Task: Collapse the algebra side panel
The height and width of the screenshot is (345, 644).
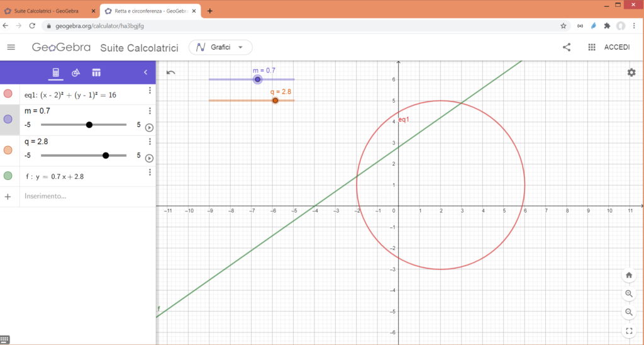Action: [x=145, y=72]
